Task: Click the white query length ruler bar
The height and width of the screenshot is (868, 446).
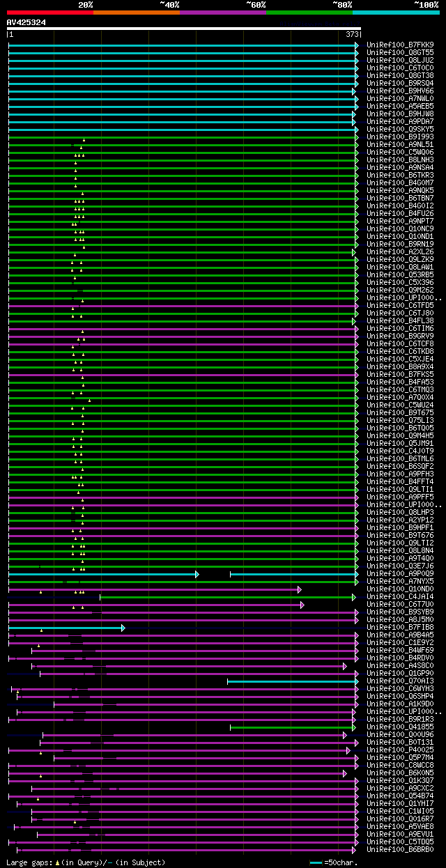Action: click(184, 29)
